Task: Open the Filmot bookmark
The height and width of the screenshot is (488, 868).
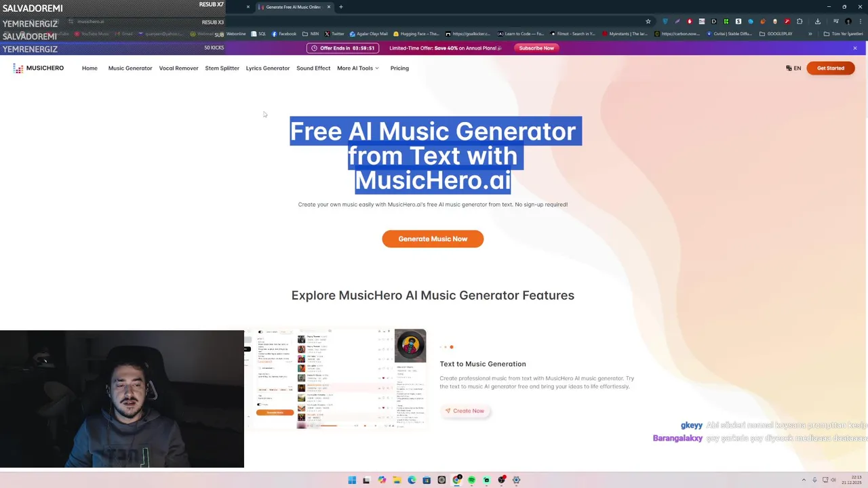Action: pyautogui.click(x=573, y=34)
